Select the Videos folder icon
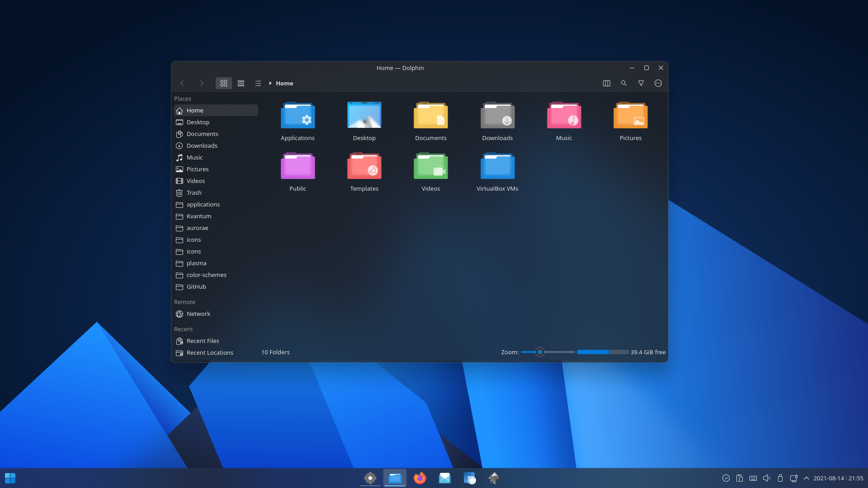Image resolution: width=868 pixels, height=488 pixels. tap(431, 166)
